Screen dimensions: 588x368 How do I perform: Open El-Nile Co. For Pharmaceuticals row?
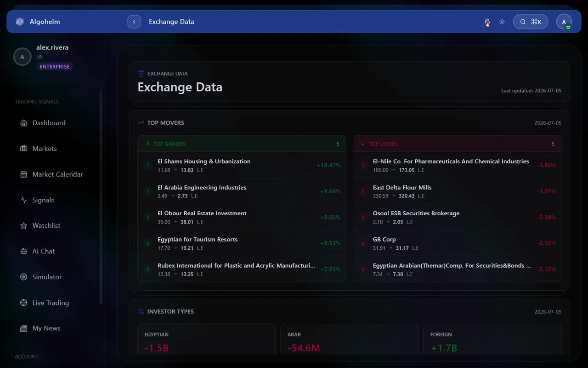pyautogui.click(x=457, y=165)
